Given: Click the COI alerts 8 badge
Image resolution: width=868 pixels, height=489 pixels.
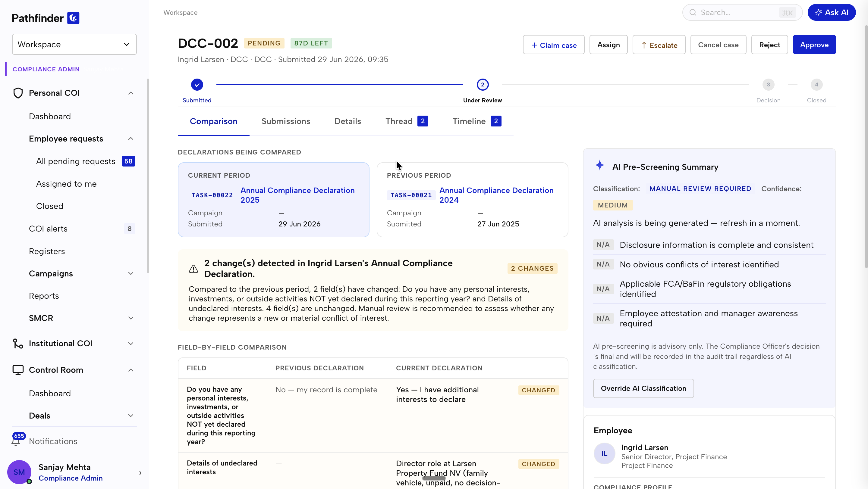Looking at the screenshot, I should [x=129, y=229].
